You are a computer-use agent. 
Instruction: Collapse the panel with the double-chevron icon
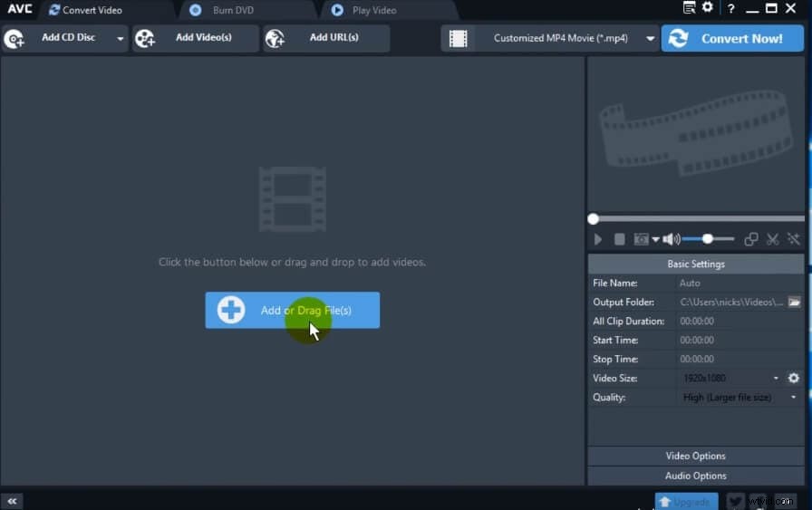[x=12, y=501]
